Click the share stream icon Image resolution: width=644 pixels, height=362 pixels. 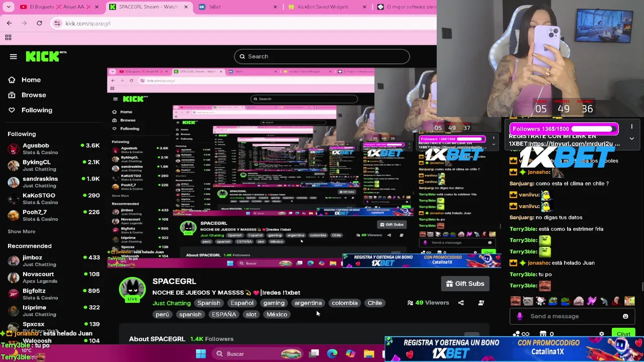coord(461,303)
